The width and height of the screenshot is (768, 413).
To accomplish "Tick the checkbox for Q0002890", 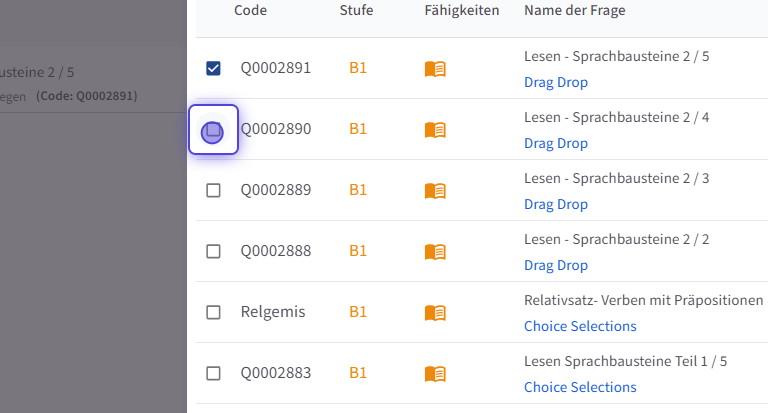I will coord(213,130).
